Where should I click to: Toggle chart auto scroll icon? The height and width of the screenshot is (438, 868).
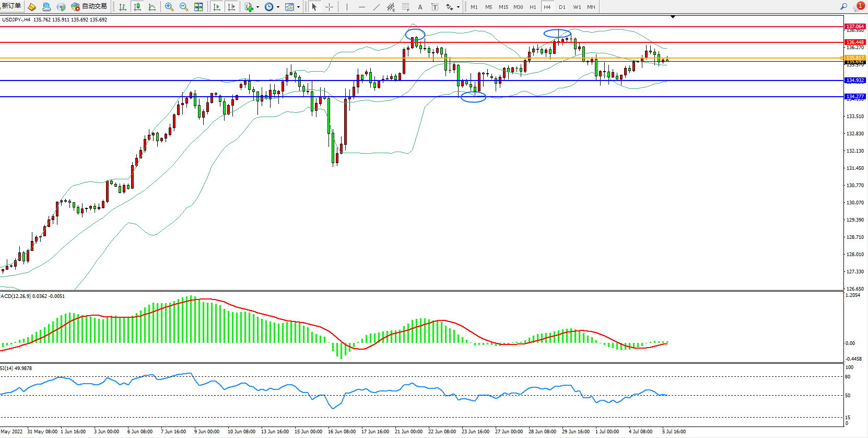click(x=217, y=7)
